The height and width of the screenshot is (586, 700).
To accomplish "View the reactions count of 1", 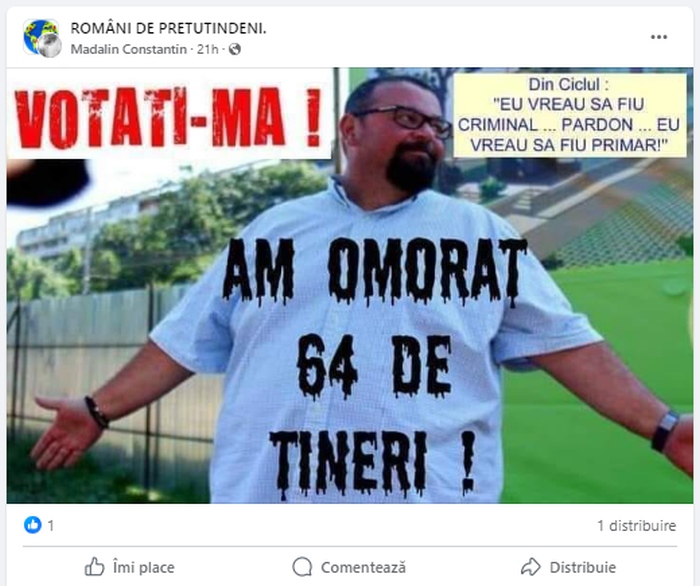I will 51,525.
